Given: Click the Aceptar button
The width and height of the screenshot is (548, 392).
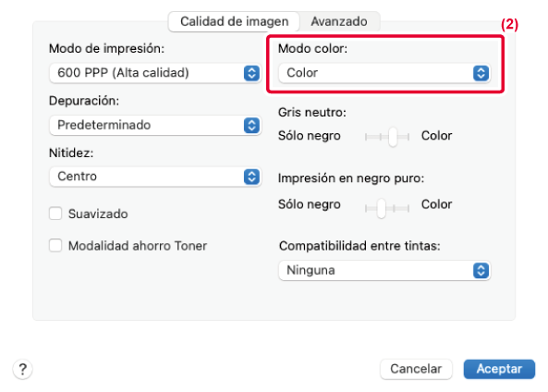Looking at the screenshot, I should click(499, 369).
